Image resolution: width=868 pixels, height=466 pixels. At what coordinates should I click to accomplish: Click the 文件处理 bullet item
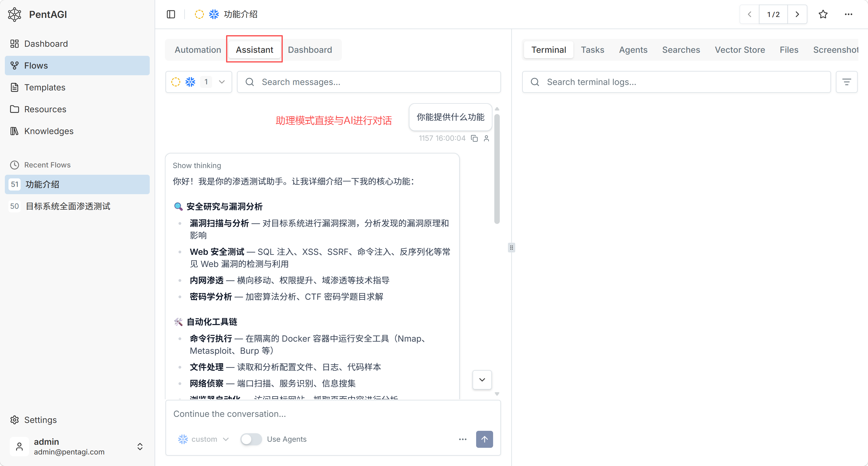285,367
